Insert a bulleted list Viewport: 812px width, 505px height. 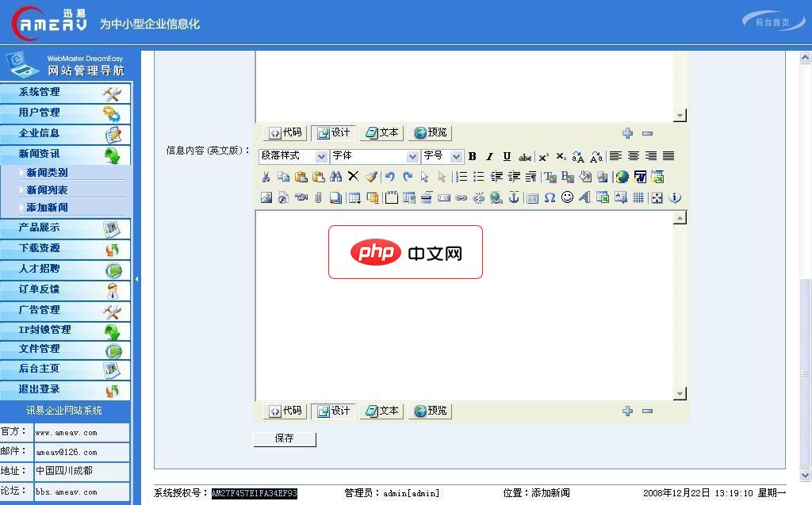pyautogui.click(x=478, y=177)
